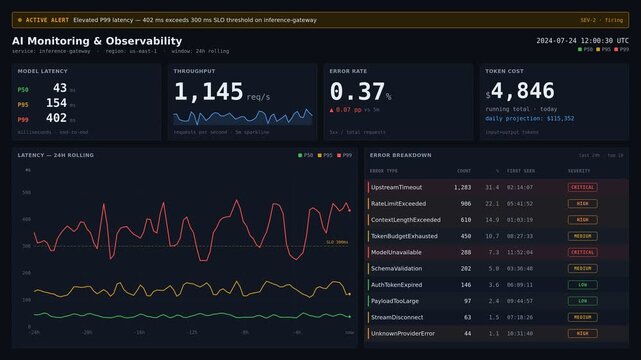
Task: Select the region: us-east-1 label
Action: (131, 51)
